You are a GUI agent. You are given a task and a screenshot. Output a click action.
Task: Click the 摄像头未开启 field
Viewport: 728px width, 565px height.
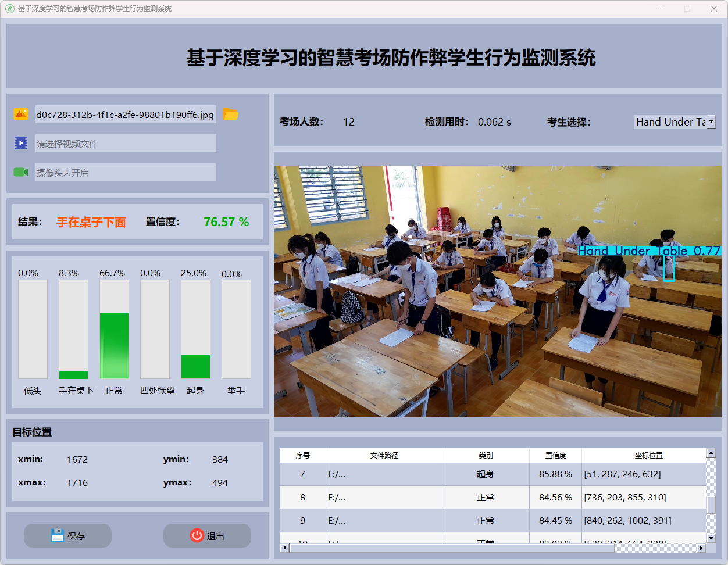coord(126,173)
